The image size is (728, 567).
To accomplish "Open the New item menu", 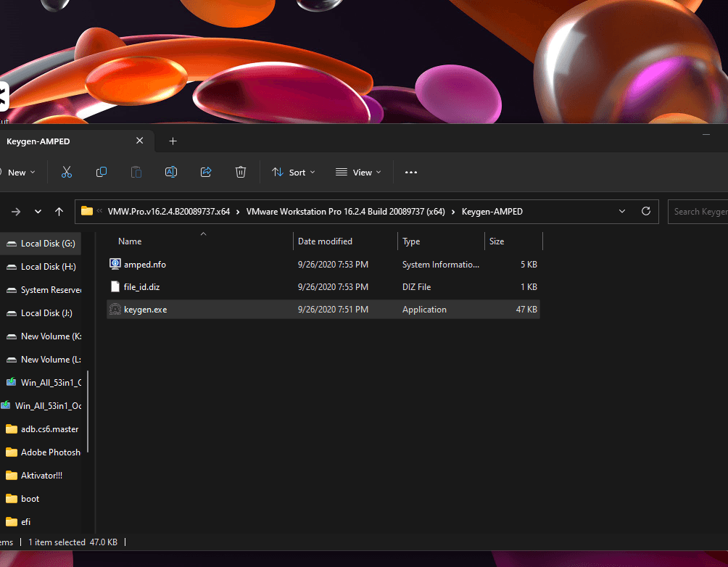I will pos(18,173).
